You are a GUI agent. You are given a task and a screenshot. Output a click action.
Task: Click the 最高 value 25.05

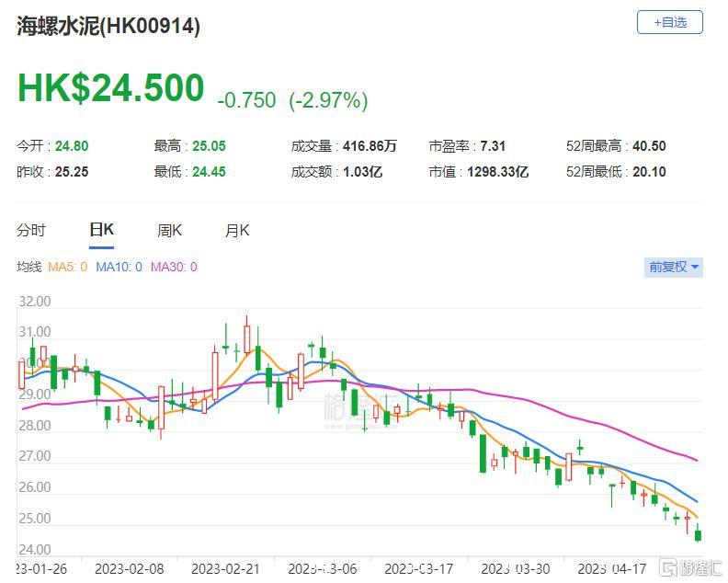[209, 146]
